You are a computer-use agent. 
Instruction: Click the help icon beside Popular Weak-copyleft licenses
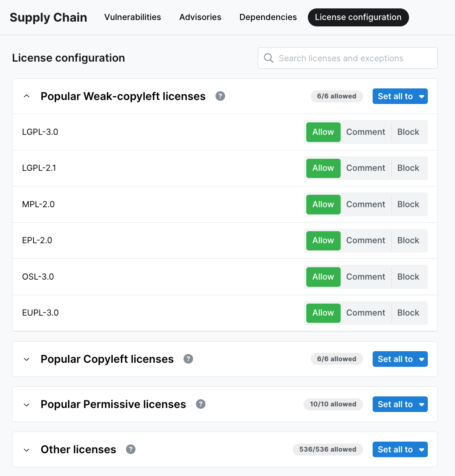[x=220, y=96]
